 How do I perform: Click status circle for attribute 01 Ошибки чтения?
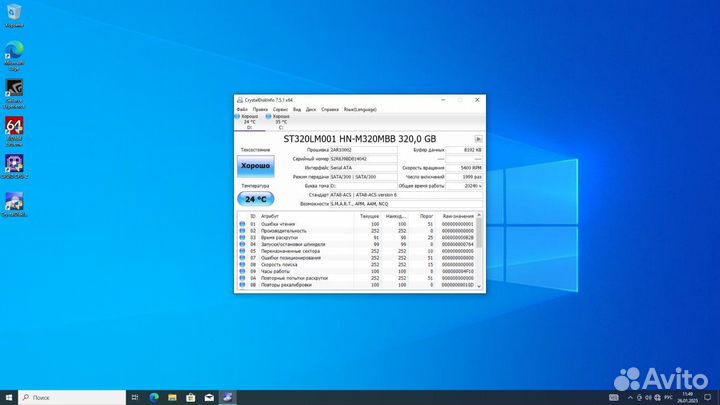point(242,224)
